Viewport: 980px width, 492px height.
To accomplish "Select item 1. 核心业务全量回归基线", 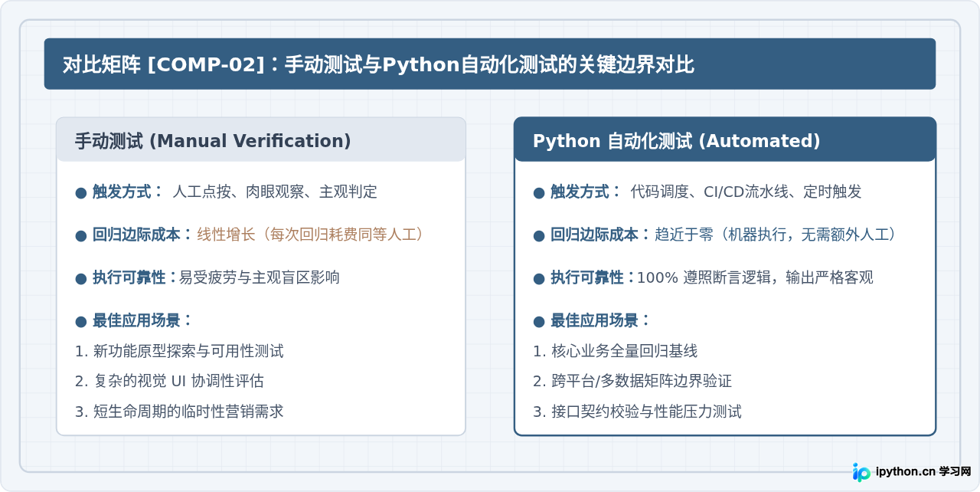I will (x=616, y=351).
